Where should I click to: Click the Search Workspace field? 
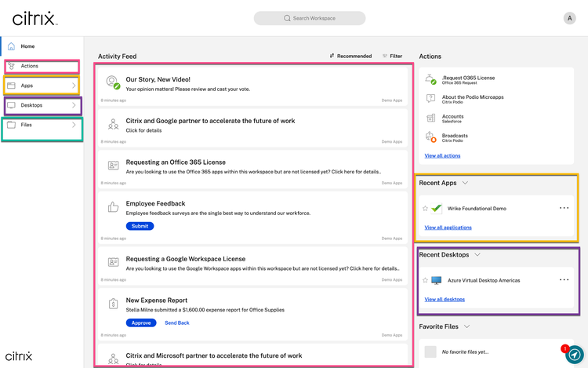[310, 18]
